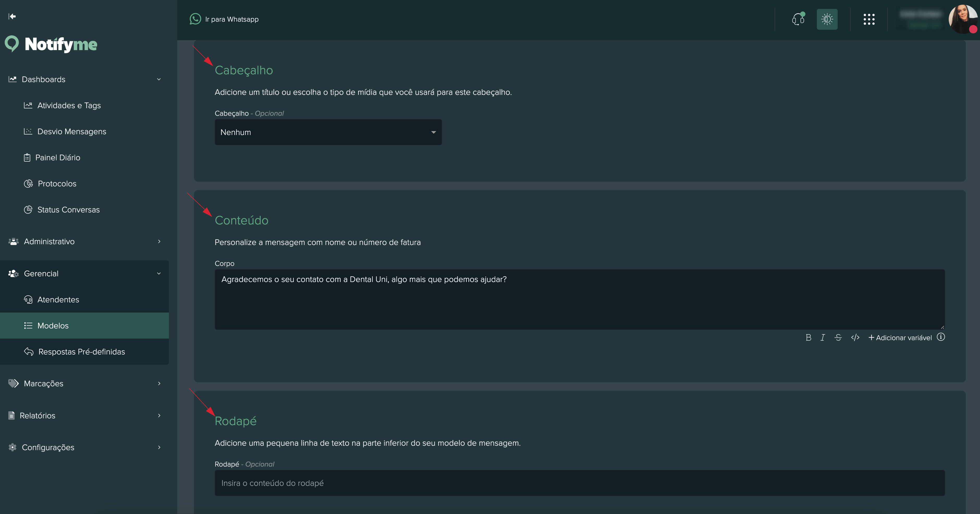This screenshot has height=514, width=980.
Task: Open the apps grid icon
Action: point(869,19)
